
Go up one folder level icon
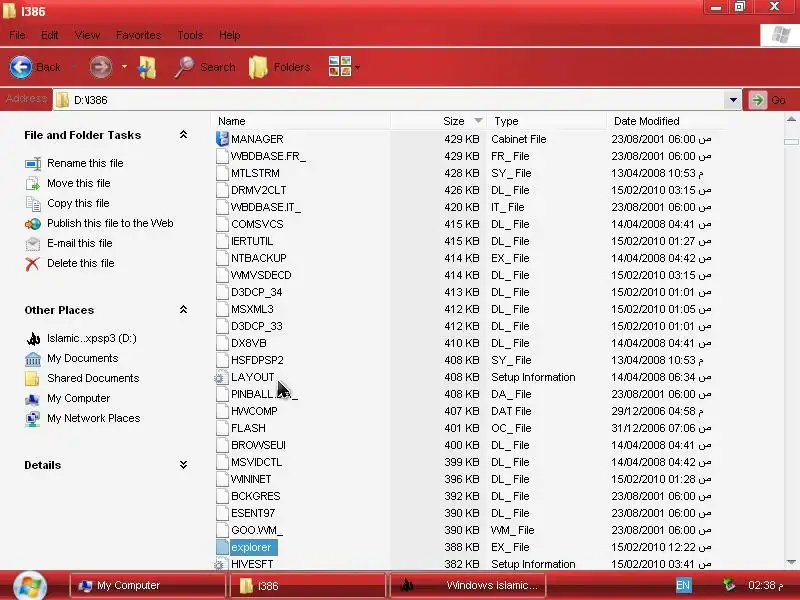[x=147, y=67]
